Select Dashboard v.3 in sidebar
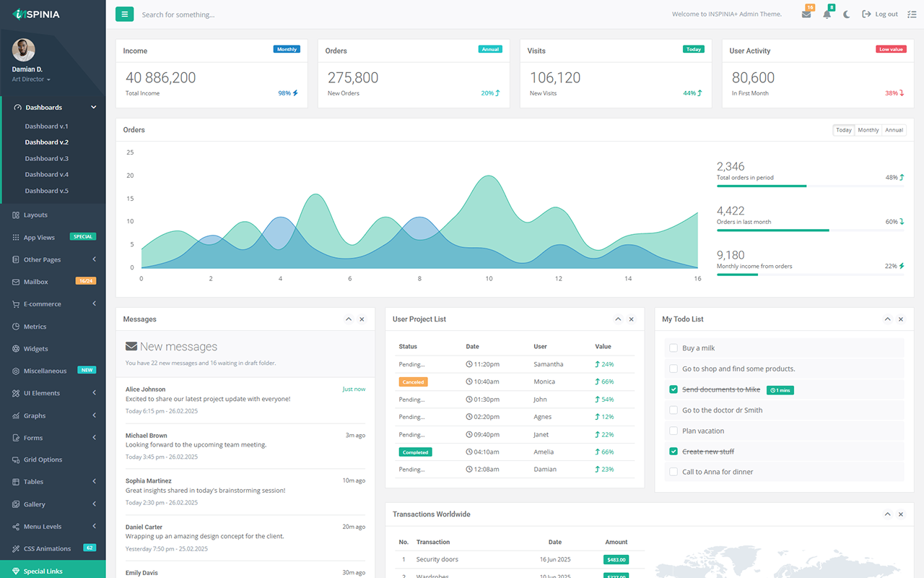The image size is (924, 578). (x=46, y=158)
